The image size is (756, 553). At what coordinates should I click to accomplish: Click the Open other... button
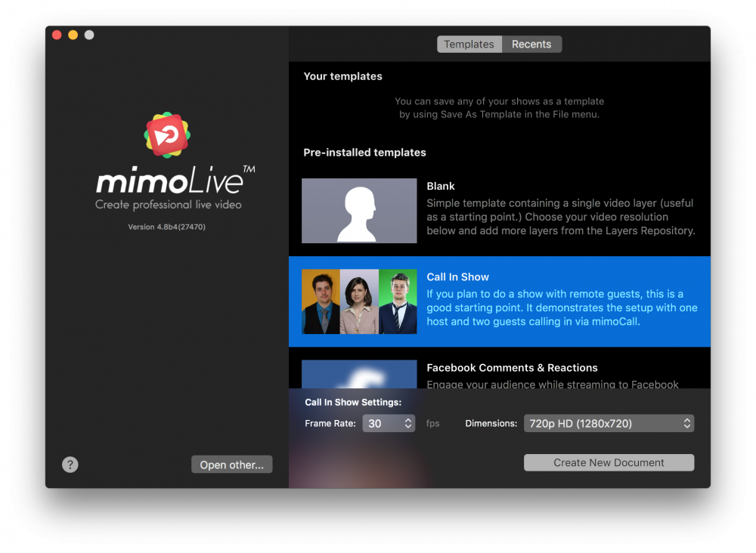pyautogui.click(x=232, y=465)
